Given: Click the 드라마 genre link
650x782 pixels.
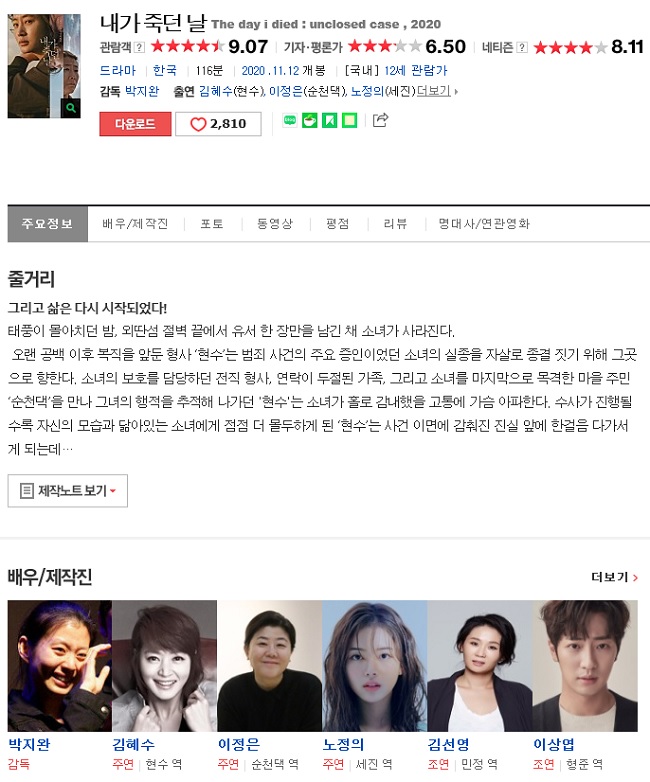Looking at the screenshot, I should 118,70.
